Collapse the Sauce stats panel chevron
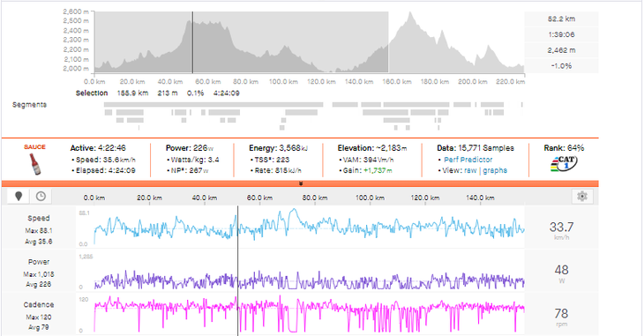This screenshot has height=336, width=644. click(301, 183)
